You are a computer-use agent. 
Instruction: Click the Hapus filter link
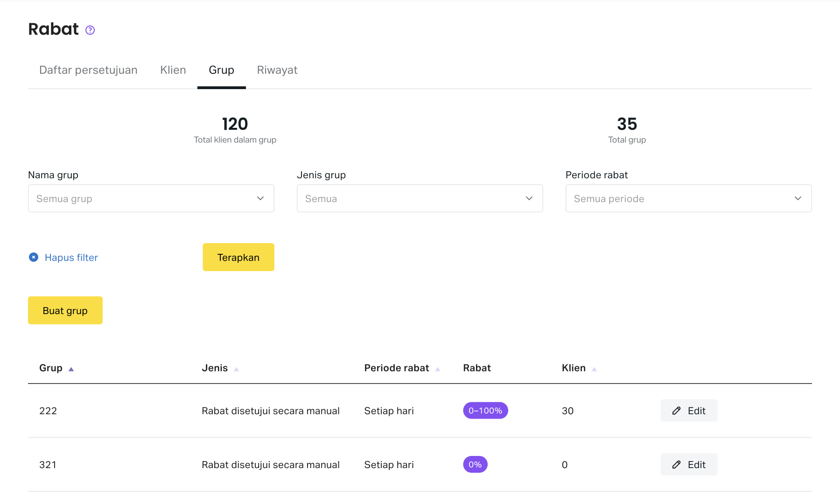[x=71, y=258]
